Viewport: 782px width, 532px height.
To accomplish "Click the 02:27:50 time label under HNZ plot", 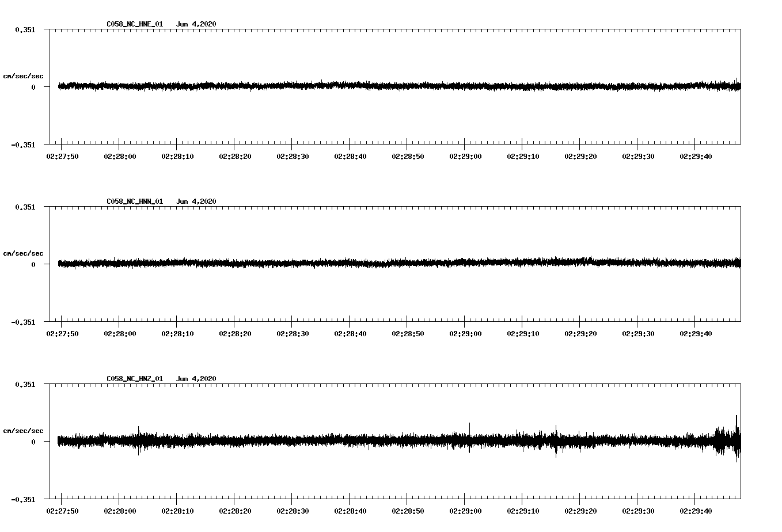I will pyautogui.click(x=62, y=511).
